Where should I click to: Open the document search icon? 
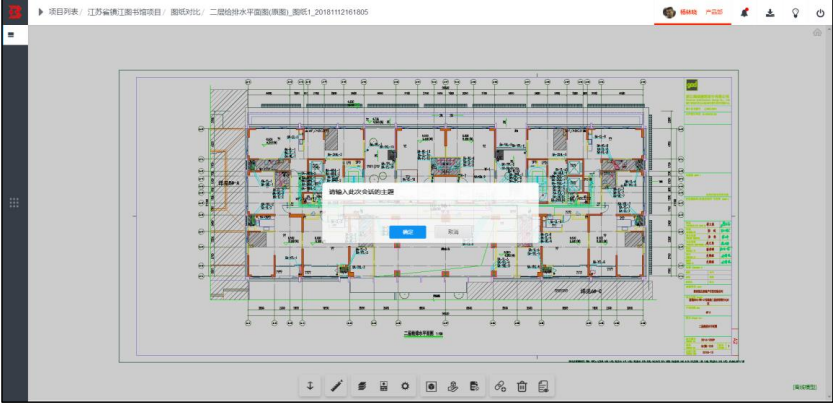point(474,387)
